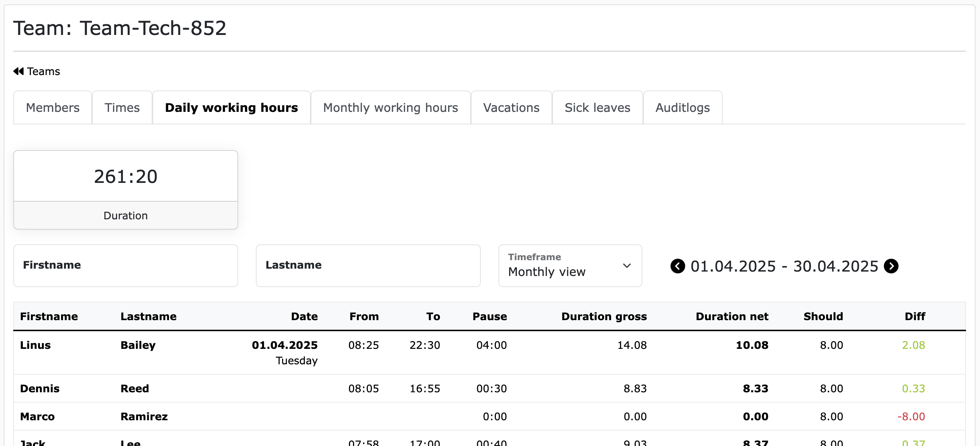Advance to next month with right arrow
980x446 pixels.
click(x=891, y=266)
